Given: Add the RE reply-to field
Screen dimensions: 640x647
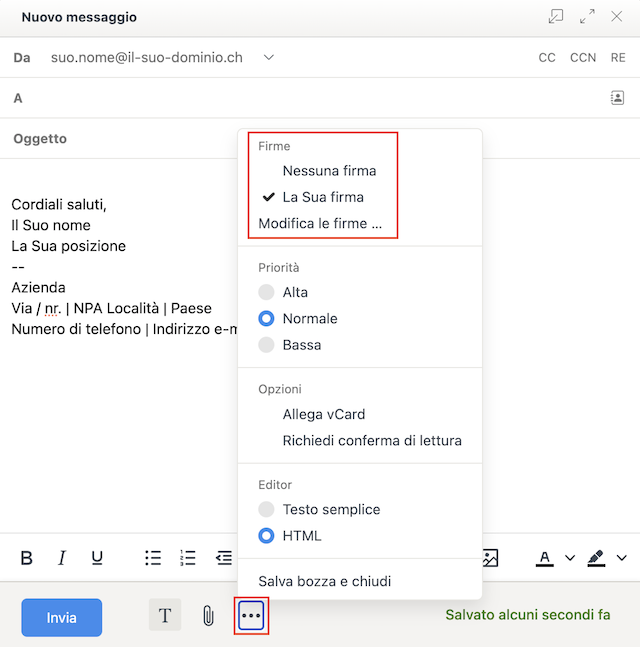Looking at the screenshot, I should click(618, 57).
